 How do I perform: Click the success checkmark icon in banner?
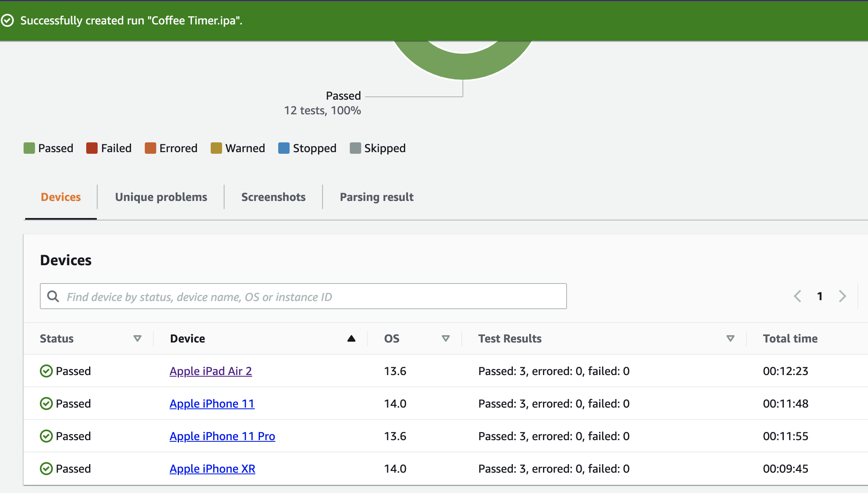7,20
